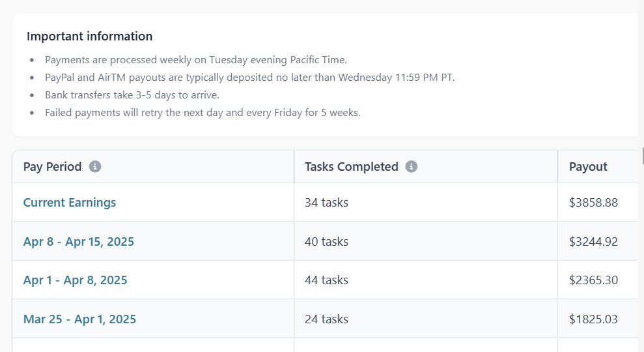Click the vertical scrollbar thumb at right edge
This screenshot has height=352, width=644.
pyautogui.click(x=643, y=156)
